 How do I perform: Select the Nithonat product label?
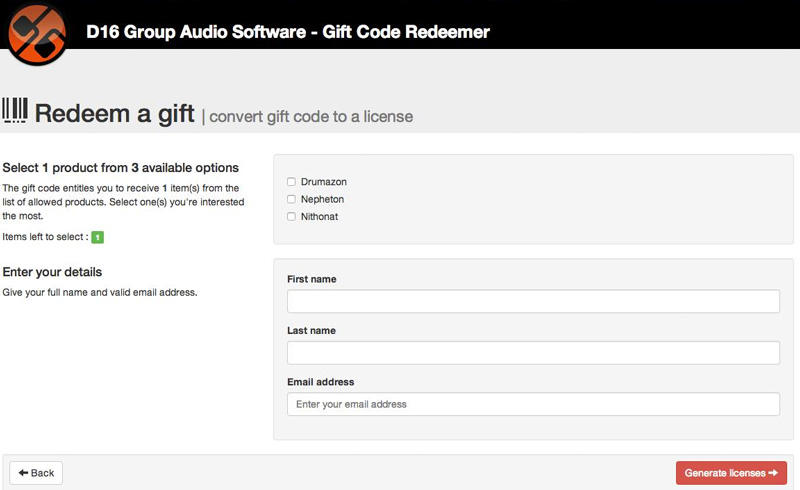[319, 216]
